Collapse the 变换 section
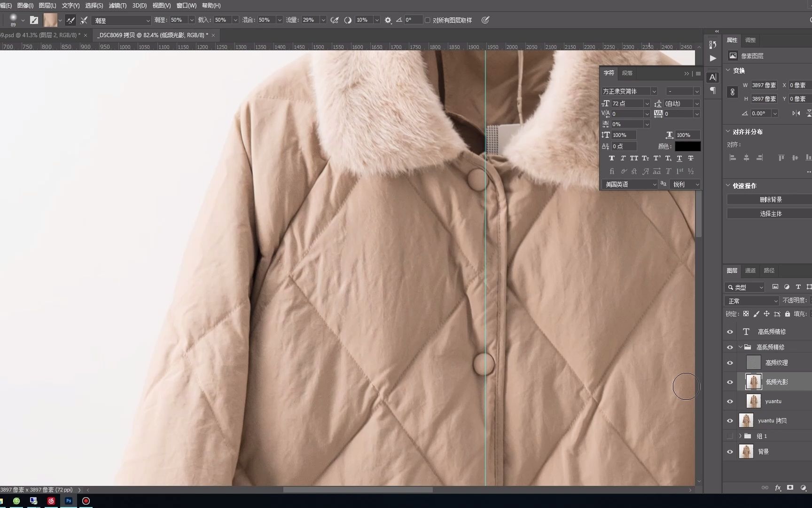Viewport: 812px width, 508px height. pos(728,71)
